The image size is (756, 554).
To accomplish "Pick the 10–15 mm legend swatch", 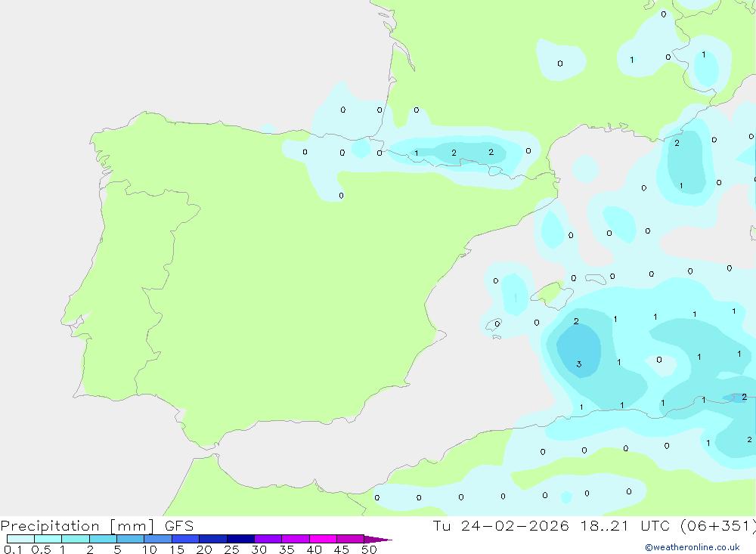I will 158,539.
